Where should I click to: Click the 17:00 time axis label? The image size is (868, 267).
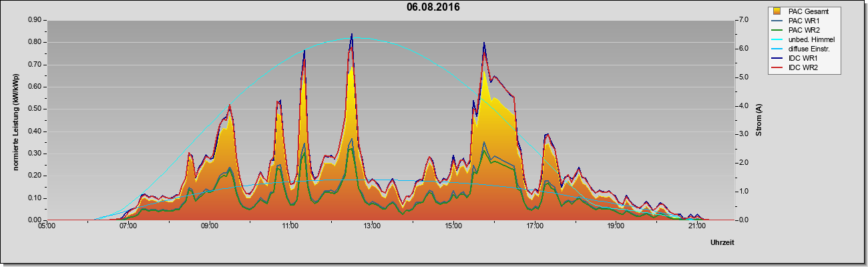pos(534,226)
